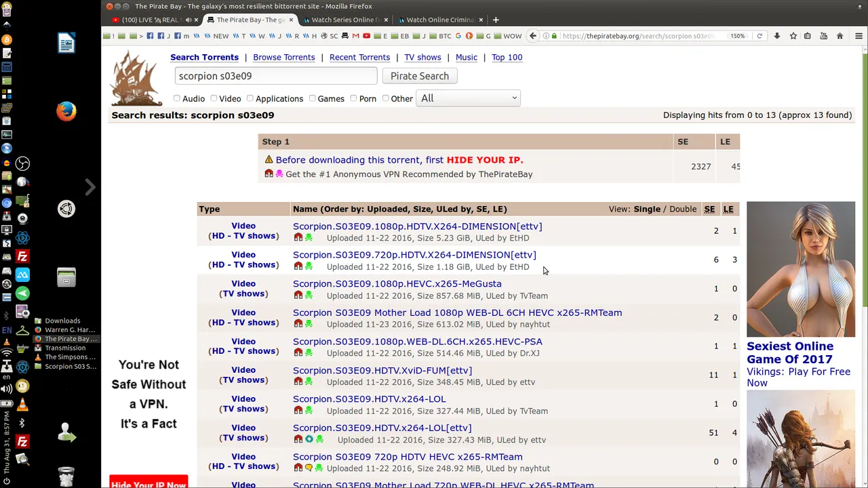Viewport: 868px width, 488px height.
Task: Open the HIDE YOUR IP warning link
Action: tap(485, 160)
